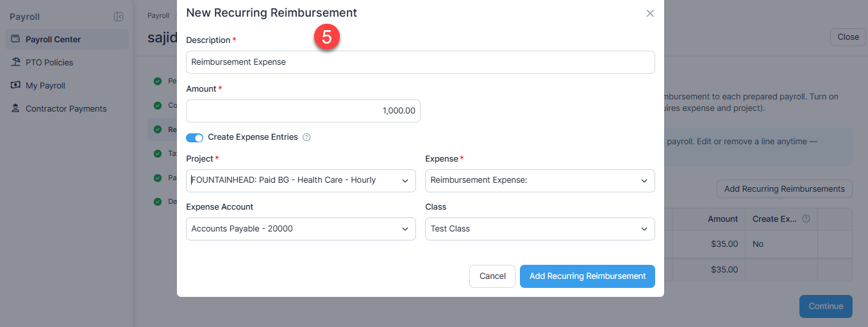Click the Description text field

pos(421,62)
